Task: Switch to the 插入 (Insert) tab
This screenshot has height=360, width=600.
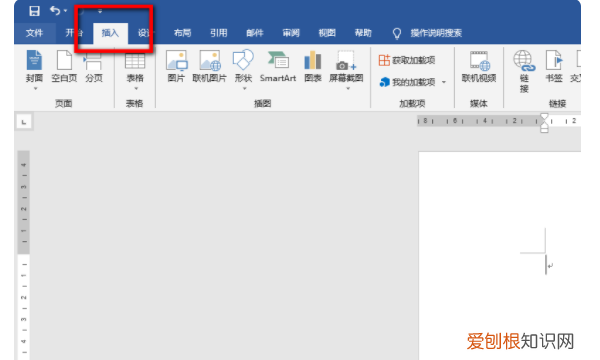Action: (x=110, y=33)
